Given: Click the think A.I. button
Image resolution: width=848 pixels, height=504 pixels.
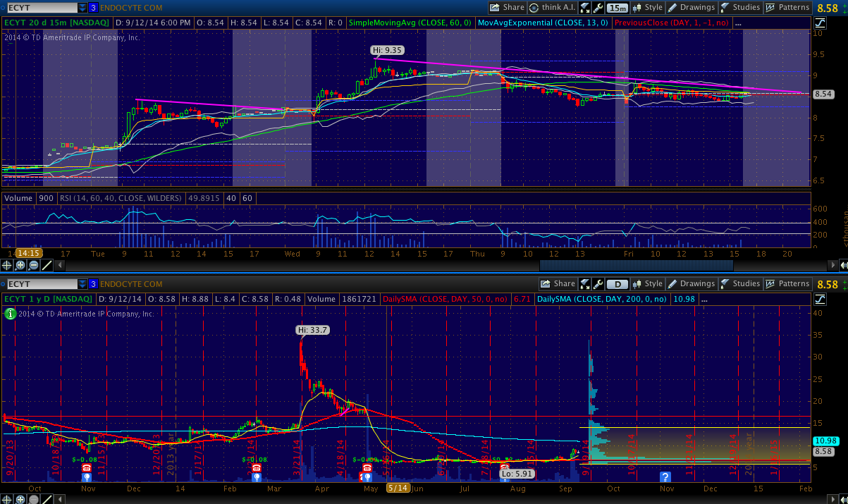Looking at the screenshot, I should [x=553, y=8].
